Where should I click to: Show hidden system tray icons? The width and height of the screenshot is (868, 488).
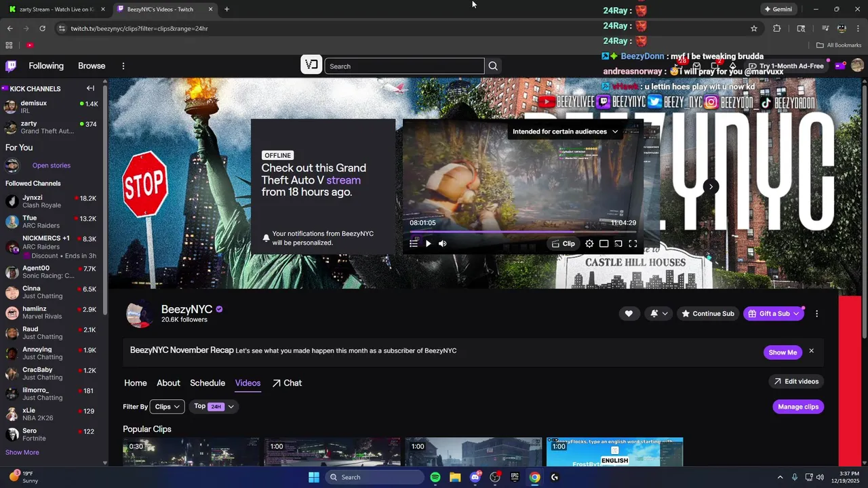780,477
